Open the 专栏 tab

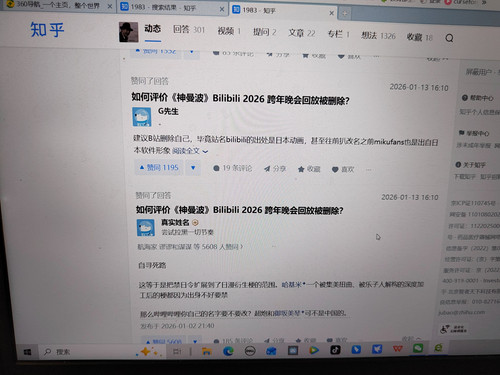point(338,34)
